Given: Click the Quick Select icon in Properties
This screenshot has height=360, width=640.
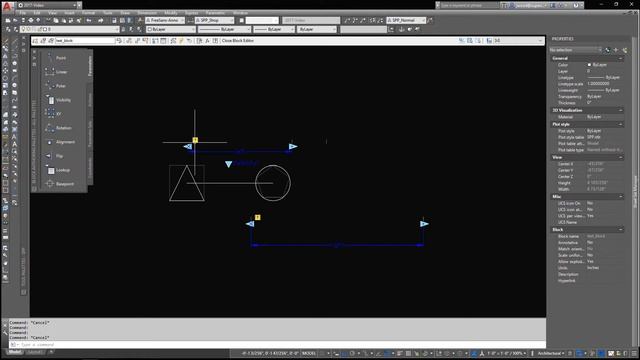Looking at the screenshot, I should pos(624,50).
